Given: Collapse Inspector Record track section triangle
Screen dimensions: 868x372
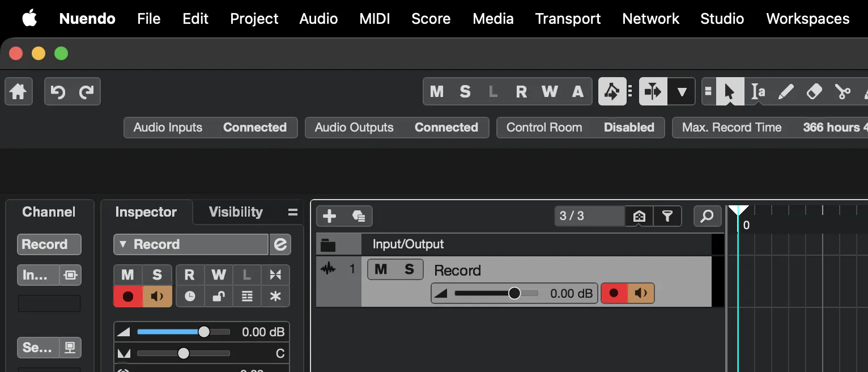Looking at the screenshot, I should 122,244.
